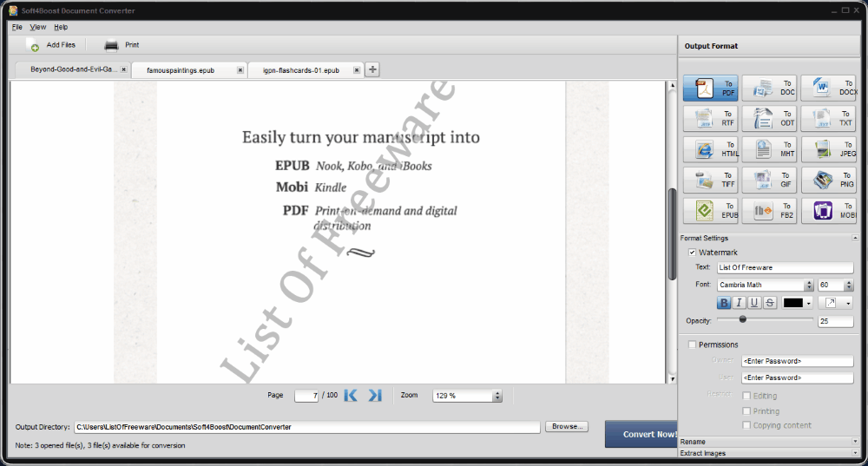Open the File menu
The width and height of the screenshot is (868, 466).
[17, 27]
